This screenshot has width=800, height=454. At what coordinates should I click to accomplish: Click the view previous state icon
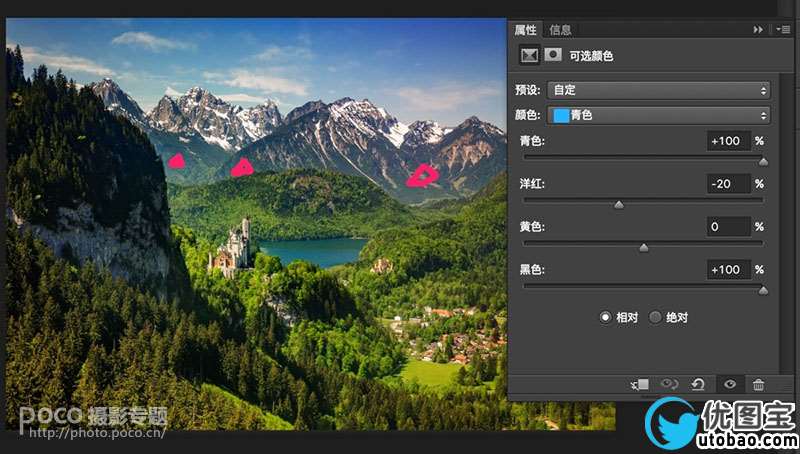click(669, 384)
